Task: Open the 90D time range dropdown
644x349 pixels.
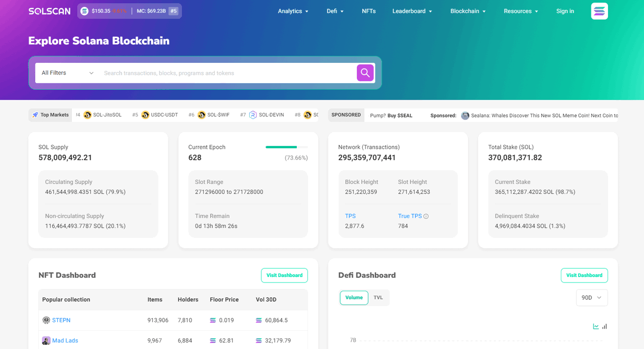Action: tap(591, 297)
